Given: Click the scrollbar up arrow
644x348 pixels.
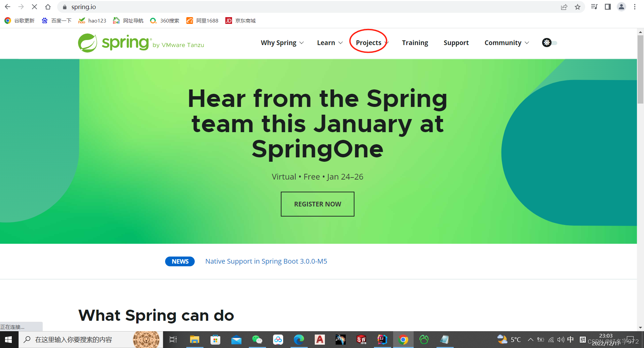Looking at the screenshot, I should click(x=640, y=32).
